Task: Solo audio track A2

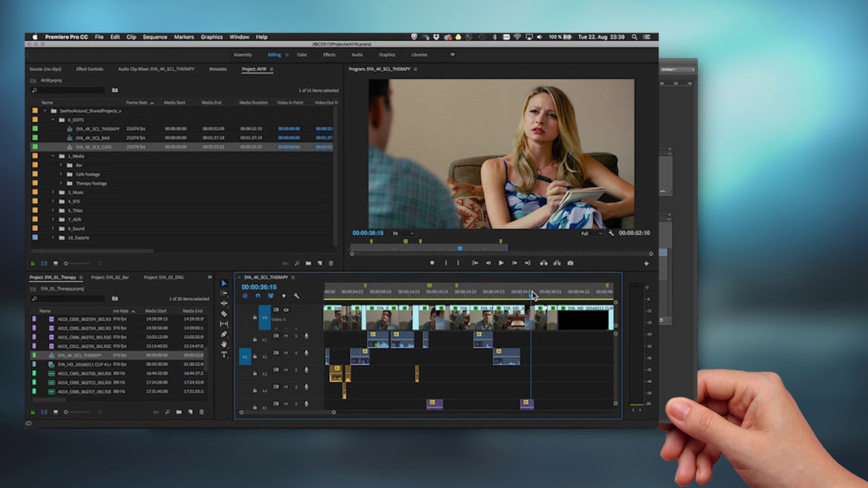Action: click(296, 353)
